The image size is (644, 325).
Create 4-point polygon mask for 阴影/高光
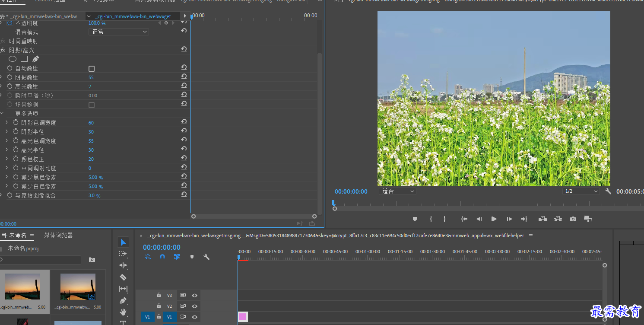coord(24,59)
